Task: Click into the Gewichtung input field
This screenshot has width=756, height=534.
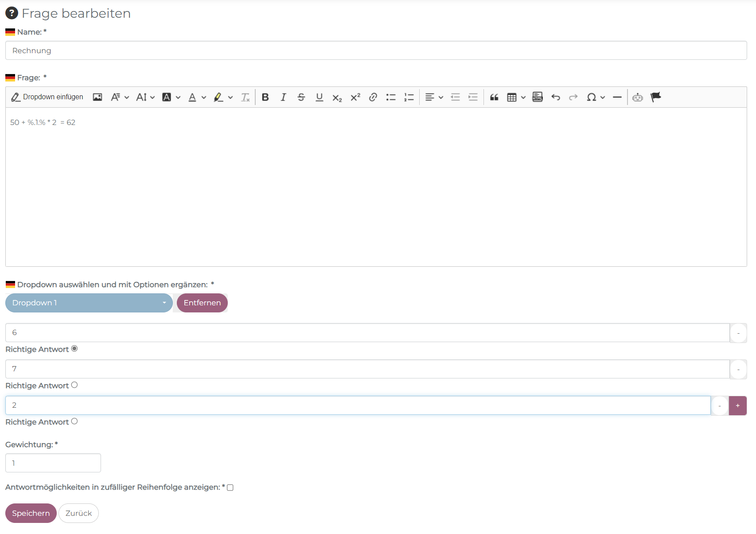Action: 53,463
